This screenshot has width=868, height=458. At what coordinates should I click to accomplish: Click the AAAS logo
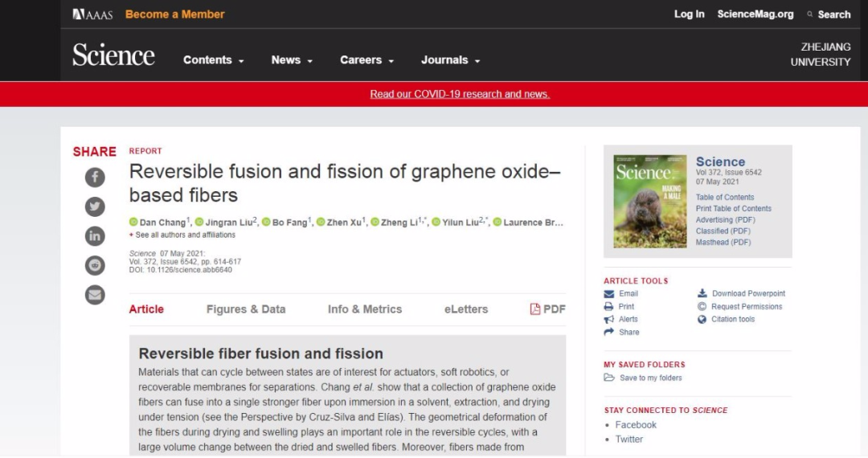click(x=92, y=14)
